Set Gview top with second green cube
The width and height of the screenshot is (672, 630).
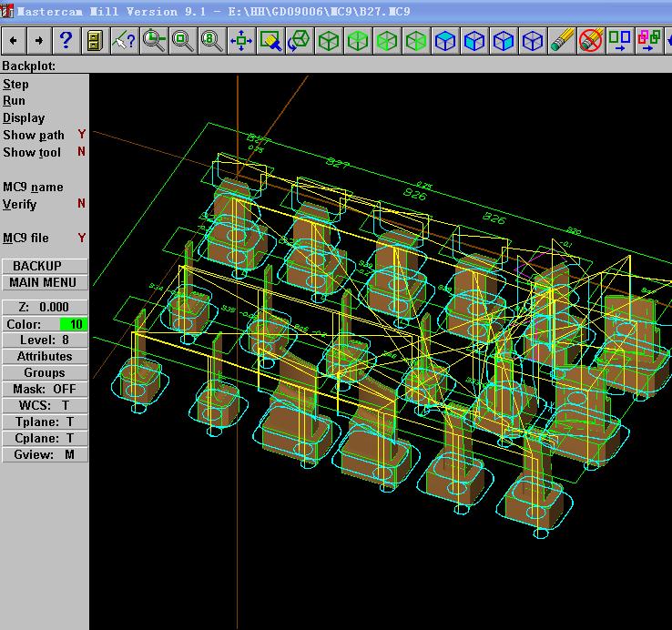click(x=358, y=40)
